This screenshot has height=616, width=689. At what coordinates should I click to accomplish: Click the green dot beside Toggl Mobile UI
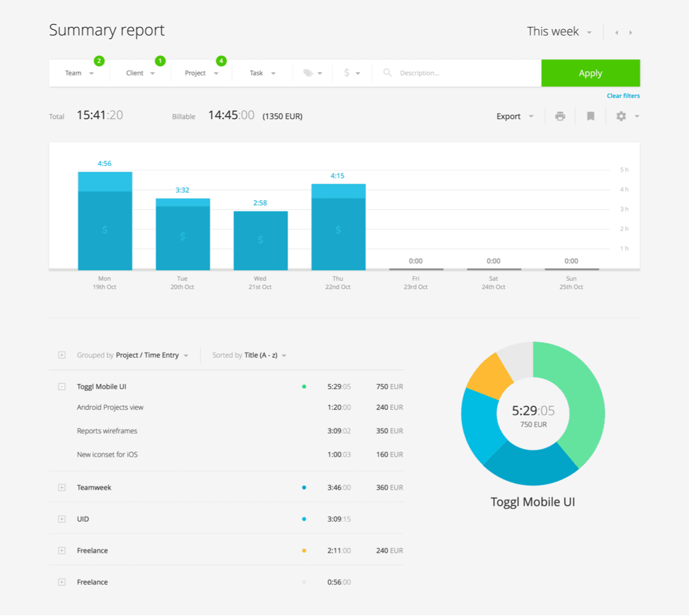click(x=304, y=386)
